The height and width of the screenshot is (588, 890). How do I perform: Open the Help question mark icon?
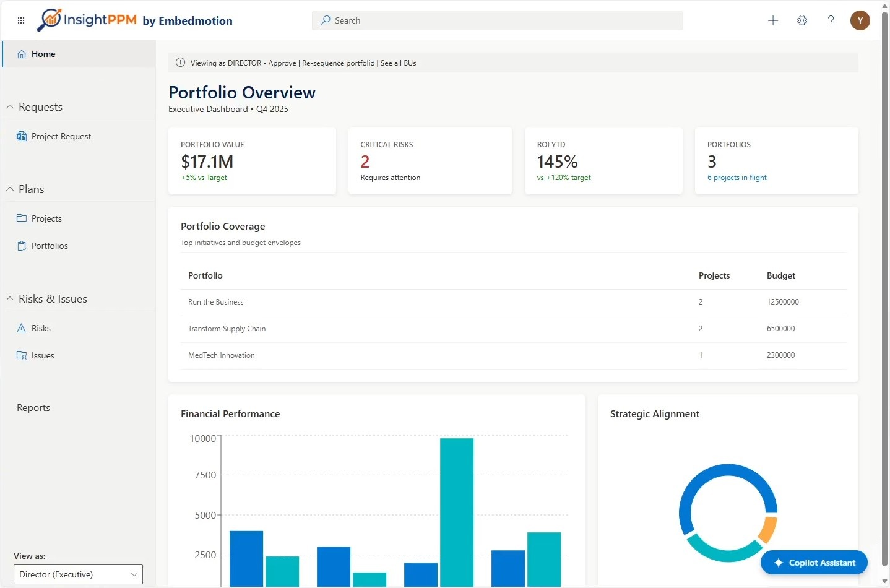click(x=831, y=20)
